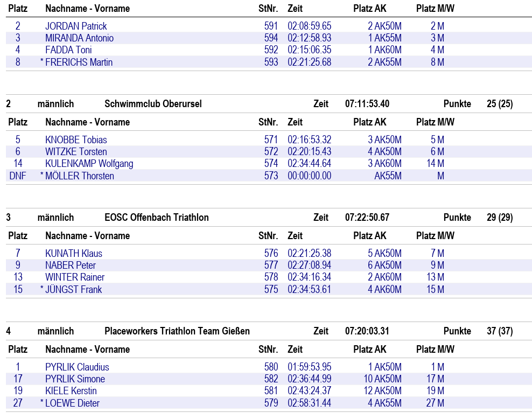532x419 pixels.
Task: Click the time 01:59:53.95
Action: (x=309, y=367)
